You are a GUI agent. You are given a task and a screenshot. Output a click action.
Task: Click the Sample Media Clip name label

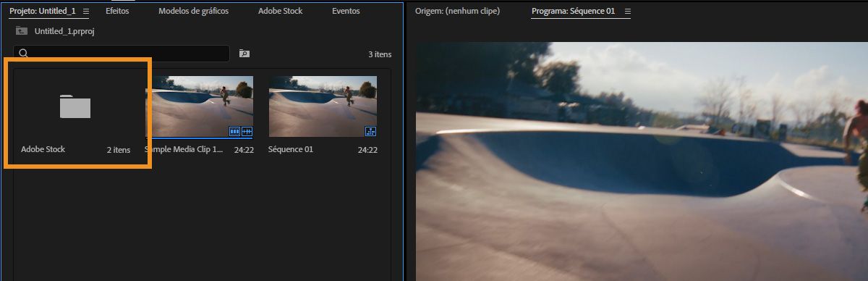(x=184, y=149)
